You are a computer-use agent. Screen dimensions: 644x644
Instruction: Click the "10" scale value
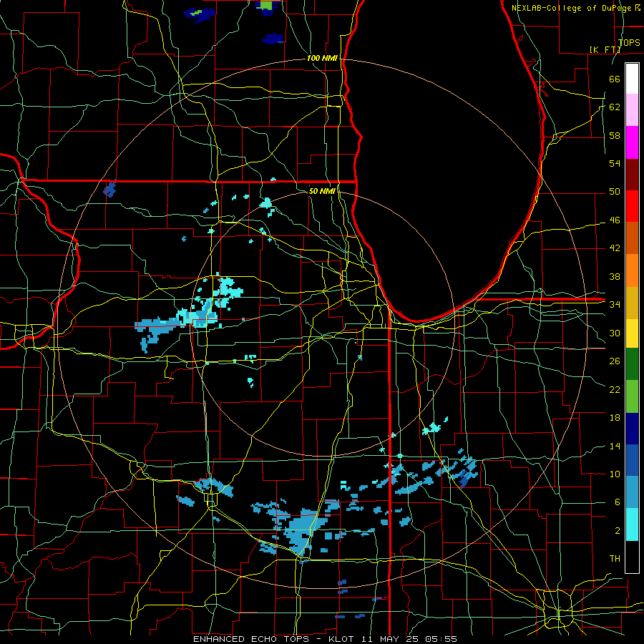click(x=615, y=474)
